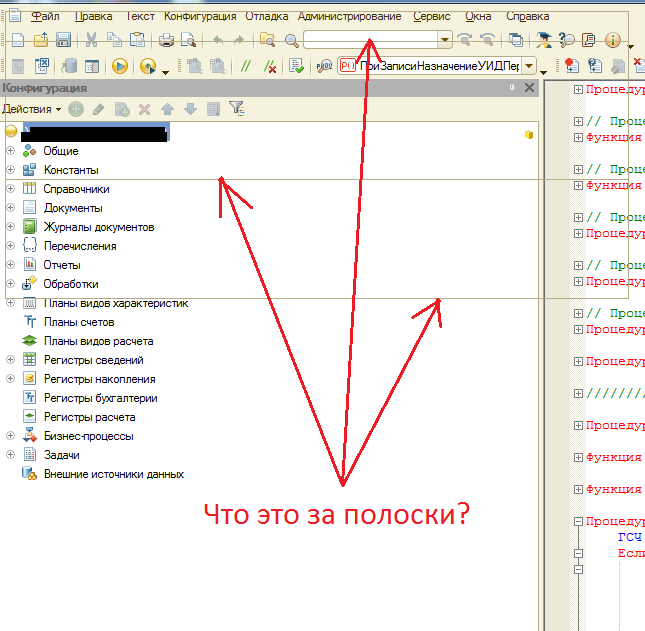Click the Cut scissors icon

coord(91,40)
